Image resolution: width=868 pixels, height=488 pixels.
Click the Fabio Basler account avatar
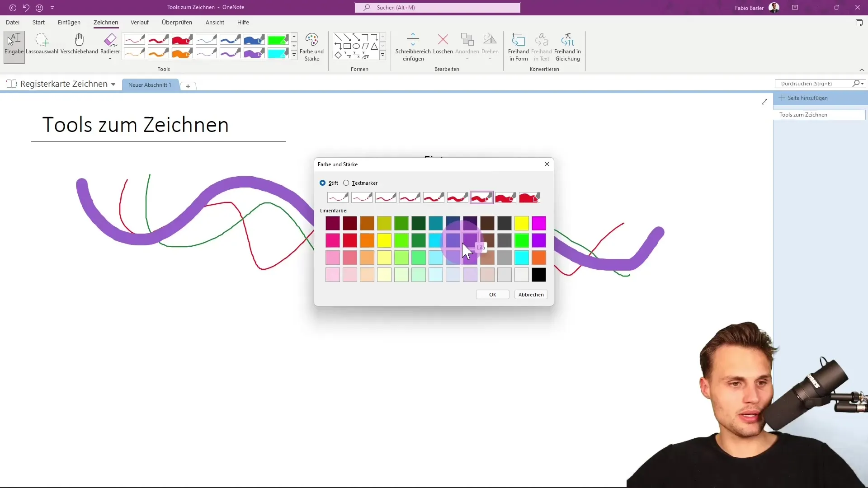[774, 8]
